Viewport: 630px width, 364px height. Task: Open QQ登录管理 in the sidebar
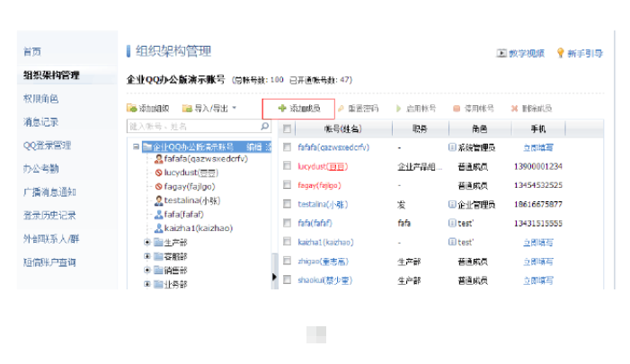point(47,145)
